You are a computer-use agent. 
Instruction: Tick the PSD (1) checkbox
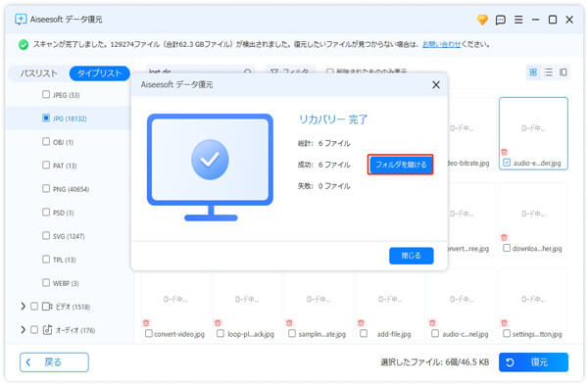(46, 213)
